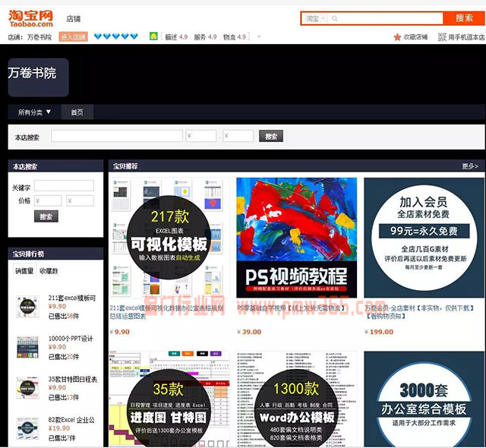This screenshot has width=486, height=448.
Task: Click the sidebar 关键字 input field
Action: pyautogui.click(x=64, y=185)
